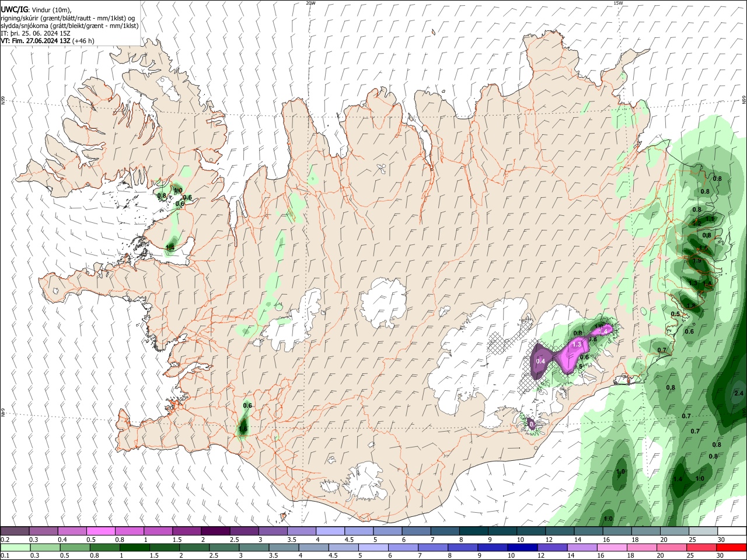Select the dark mauve 0.2 snow-scale swatch

pyautogui.click(x=15, y=531)
